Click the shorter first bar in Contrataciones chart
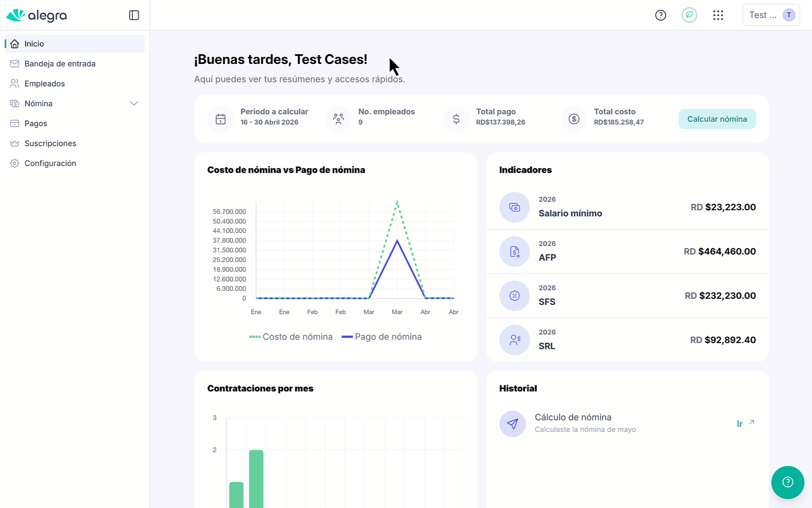Viewport: 812px width, 508px height. [x=237, y=495]
